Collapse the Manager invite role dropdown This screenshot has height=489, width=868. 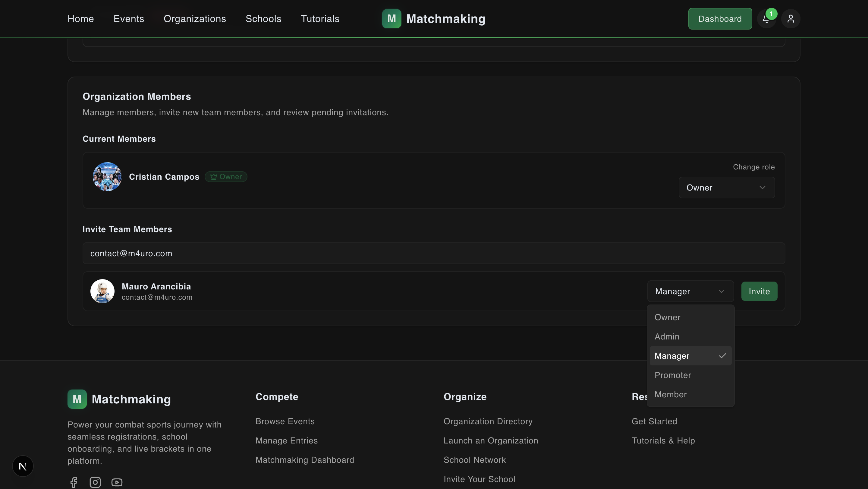[690, 291]
